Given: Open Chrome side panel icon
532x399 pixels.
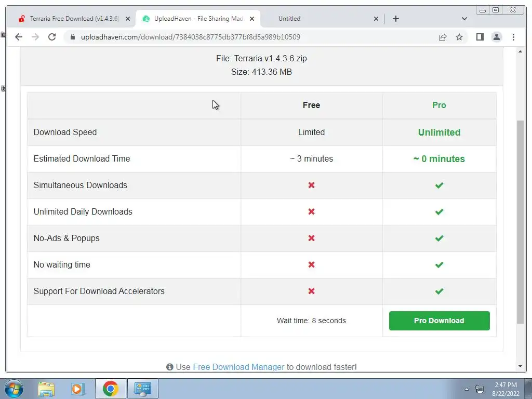Looking at the screenshot, I should click(480, 37).
